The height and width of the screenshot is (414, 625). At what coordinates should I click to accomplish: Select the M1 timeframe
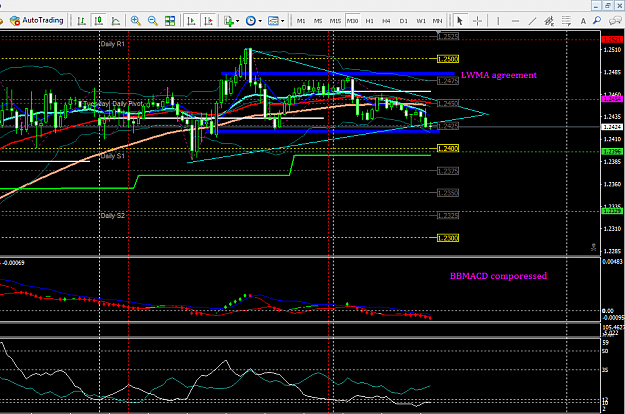[x=301, y=21]
